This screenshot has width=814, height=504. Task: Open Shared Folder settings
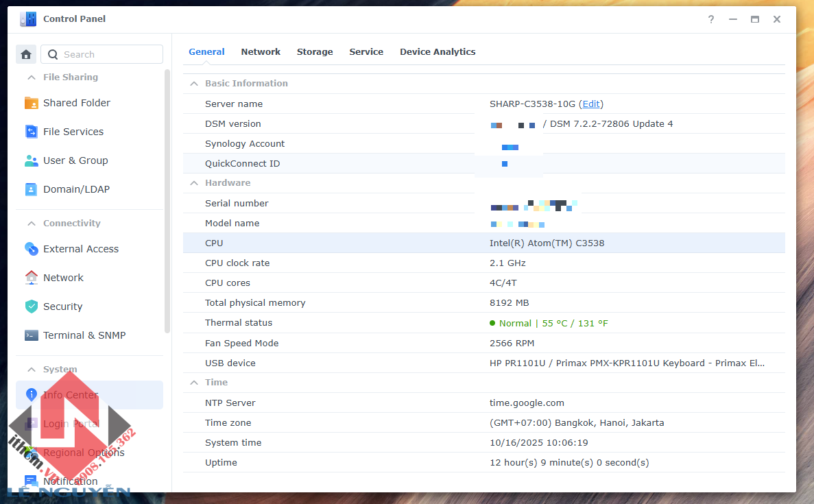point(76,103)
